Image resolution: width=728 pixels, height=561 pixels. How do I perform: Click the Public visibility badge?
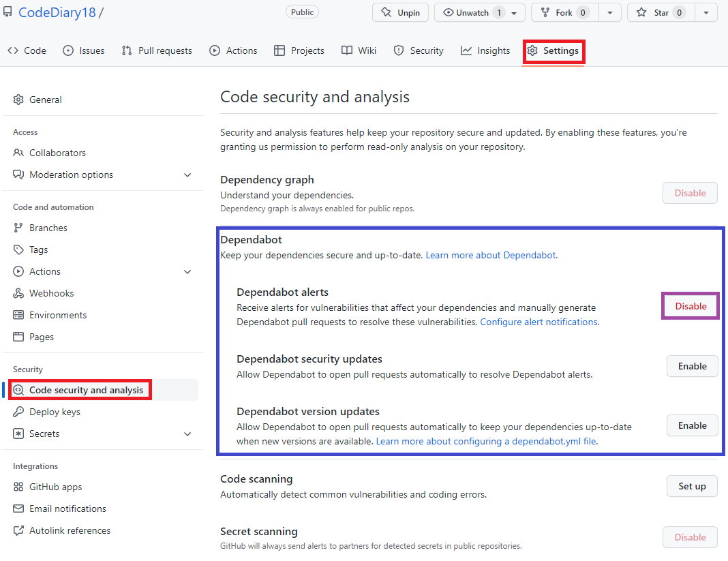point(302,12)
